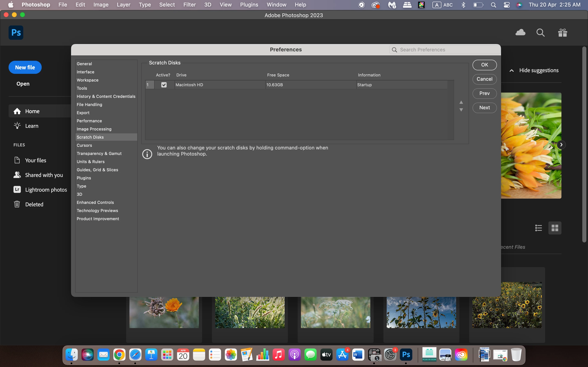Screen dimensions: 588x367
Task: Click the move-up arrow for scratch disk order
Action: (461, 102)
